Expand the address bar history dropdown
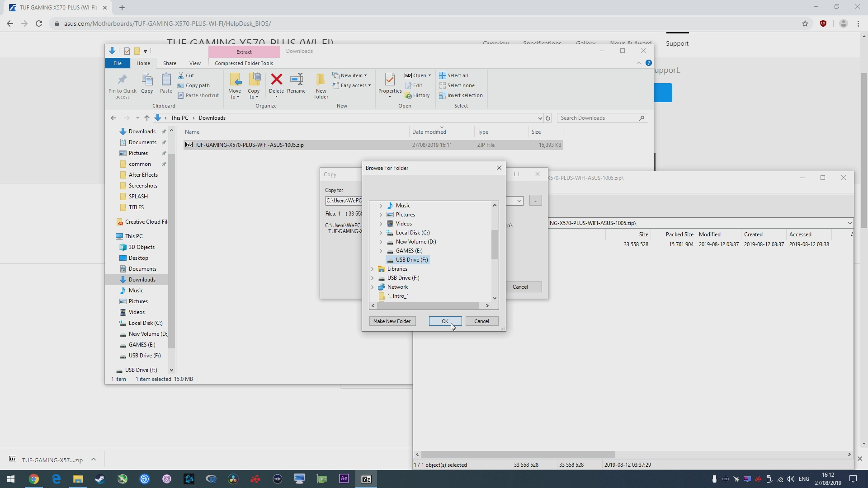Image resolution: width=868 pixels, height=488 pixels. [540, 118]
